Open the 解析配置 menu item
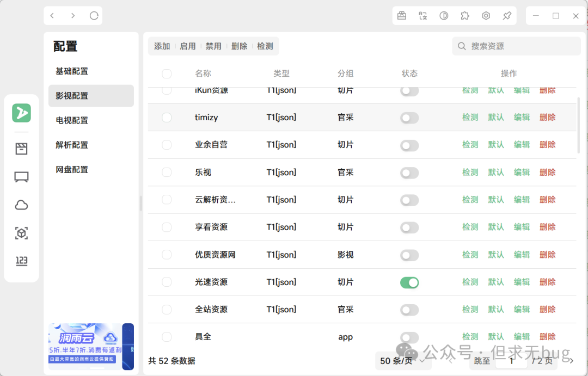Screen dimensions: 588x376 tap(72, 145)
